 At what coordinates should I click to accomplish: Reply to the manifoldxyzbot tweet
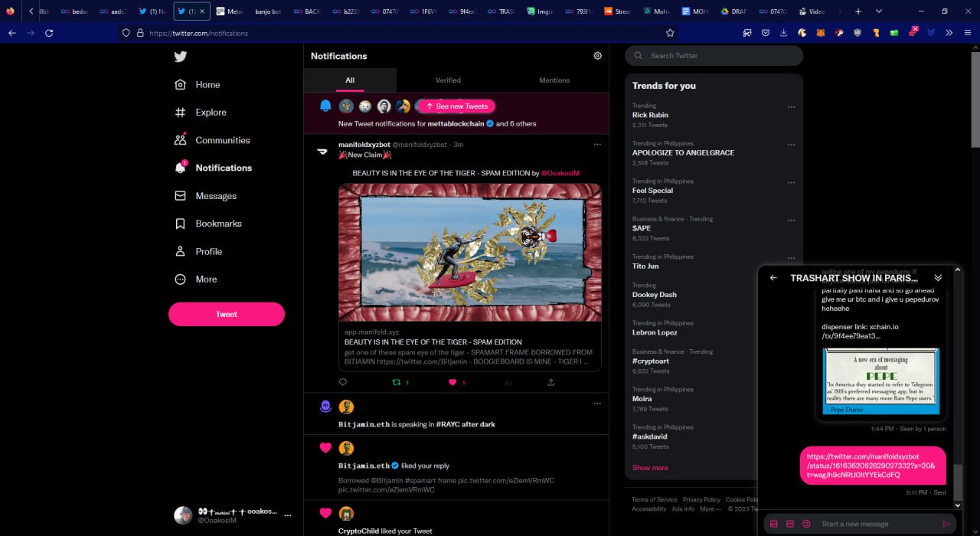(x=342, y=382)
